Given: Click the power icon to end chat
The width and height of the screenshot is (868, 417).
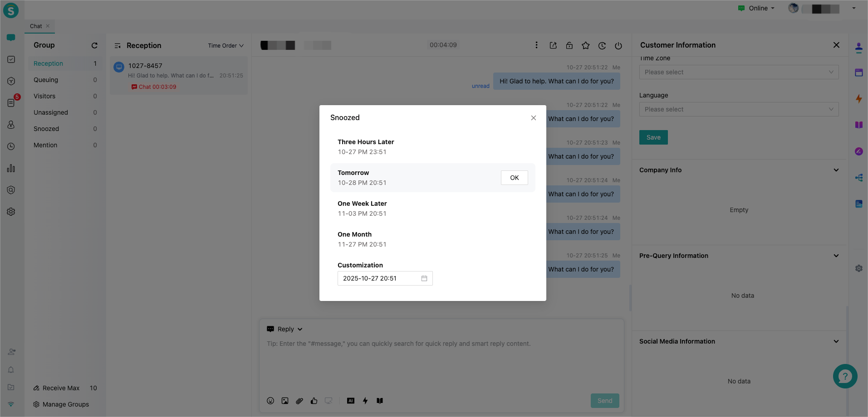Looking at the screenshot, I should pos(618,45).
